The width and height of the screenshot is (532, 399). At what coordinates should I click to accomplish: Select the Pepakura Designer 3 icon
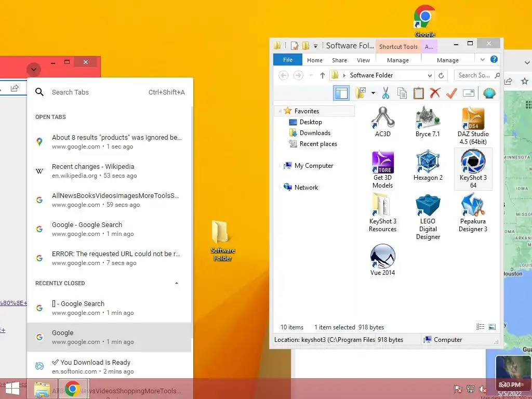(473, 212)
